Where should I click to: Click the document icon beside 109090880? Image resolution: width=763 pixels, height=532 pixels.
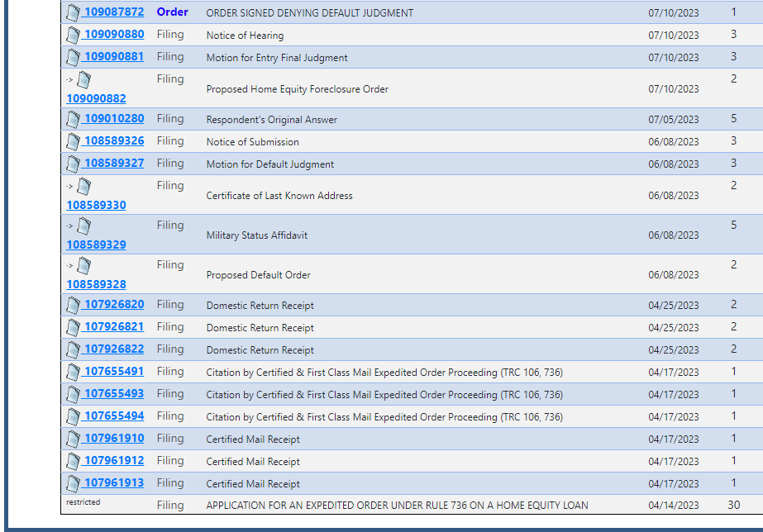point(73,35)
